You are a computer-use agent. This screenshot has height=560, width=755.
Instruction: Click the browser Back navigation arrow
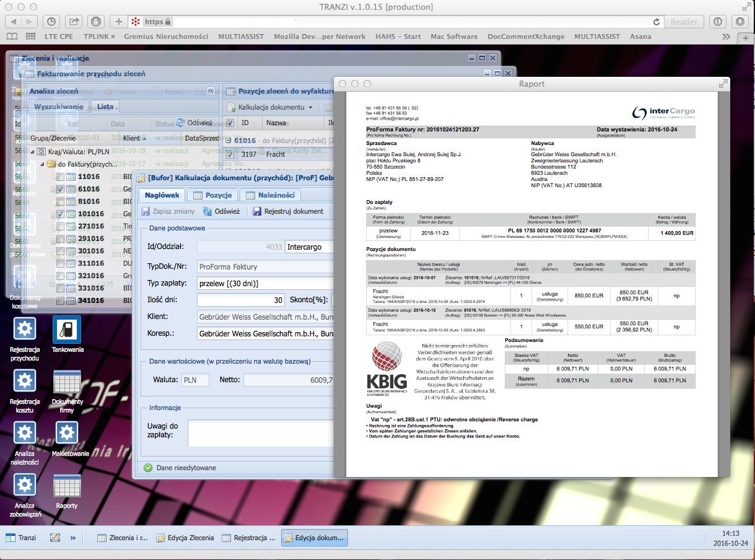pyautogui.click(x=12, y=22)
